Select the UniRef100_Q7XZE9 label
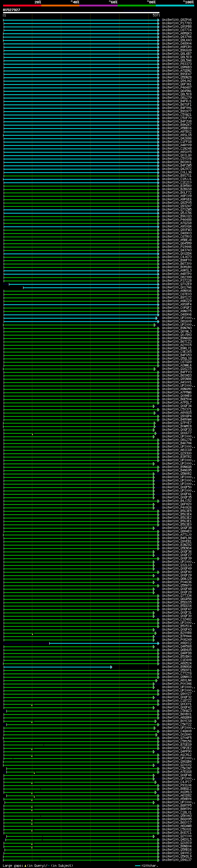 coord(177,284)
